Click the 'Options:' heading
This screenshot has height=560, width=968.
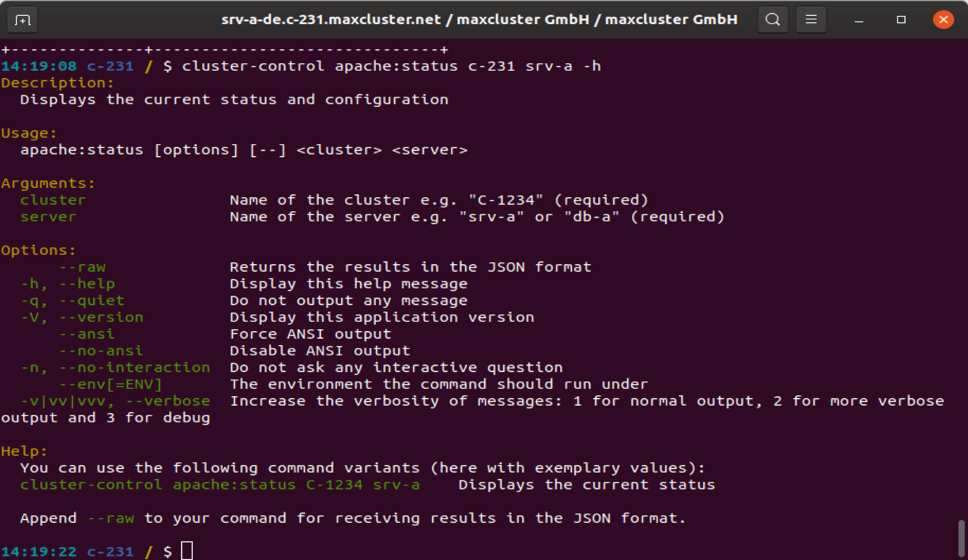tap(39, 250)
